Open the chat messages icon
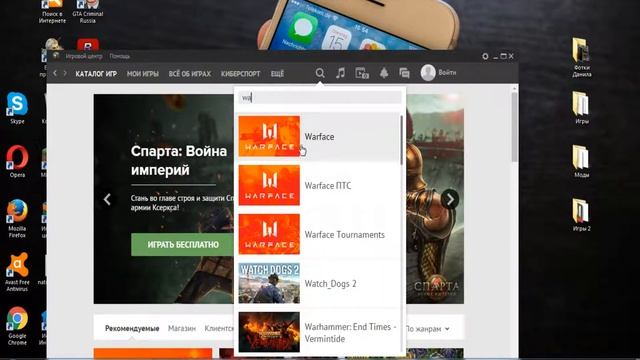Image resolution: width=640 pixels, height=360 pixels. click(x=404, y=73)
